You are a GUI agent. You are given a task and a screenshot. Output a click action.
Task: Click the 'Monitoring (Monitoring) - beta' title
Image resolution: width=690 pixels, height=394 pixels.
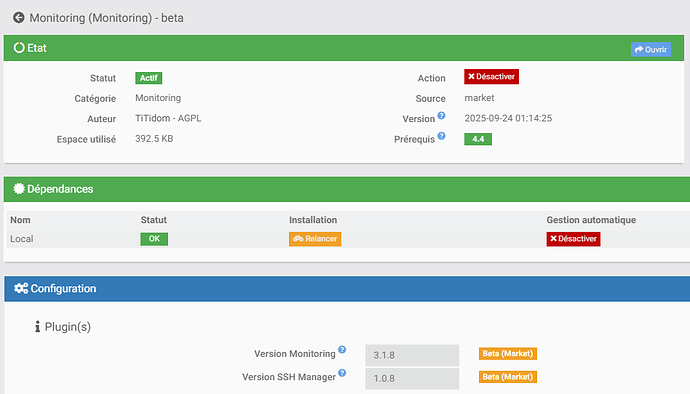coord(106,18)
